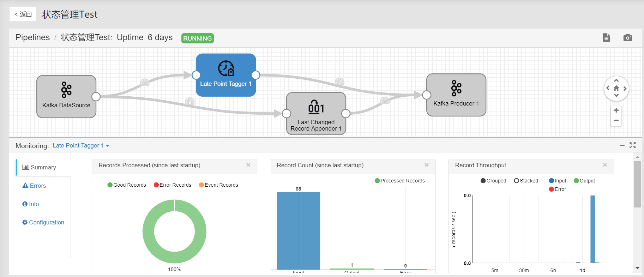The image size is (644, 277).
Task: Open the pipeline document icon
Action: point(606,37)
